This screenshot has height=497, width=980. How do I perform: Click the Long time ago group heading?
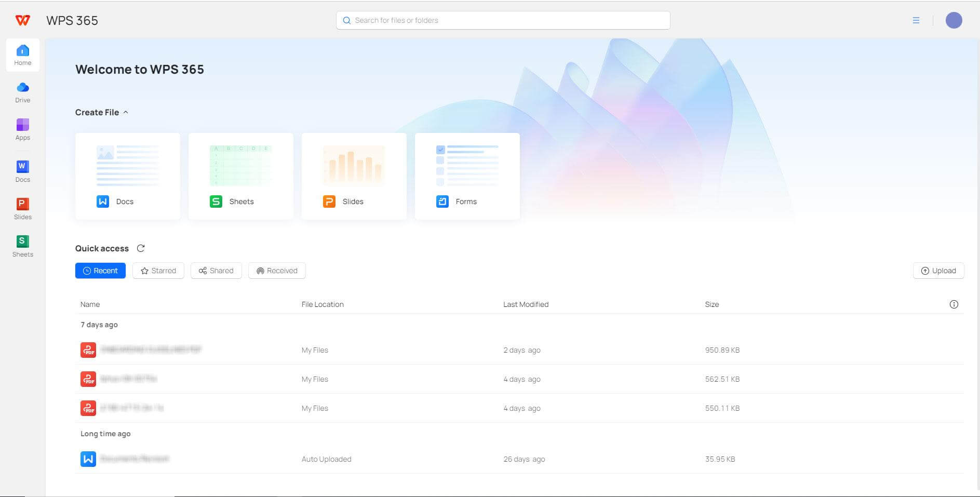(105, 434)
